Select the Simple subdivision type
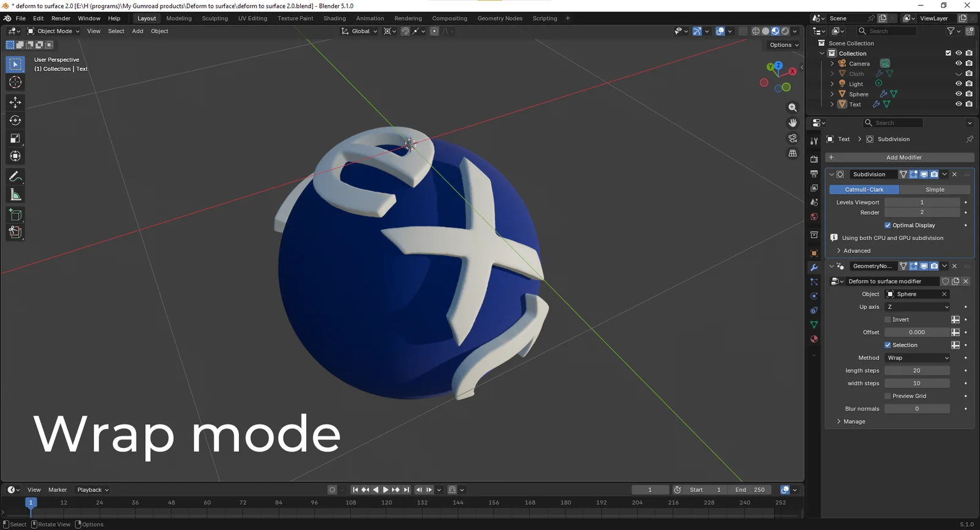This screenshot has width=980, height=530. pyautogui.click(x=935, y=190)
